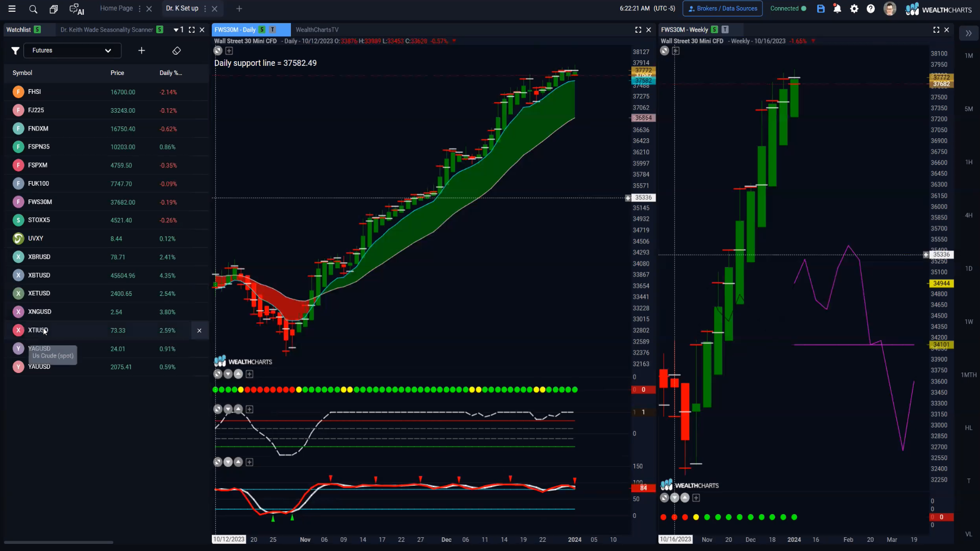Toggle the T badge on FWS30M Weekly tab

[x=725, y=30]
